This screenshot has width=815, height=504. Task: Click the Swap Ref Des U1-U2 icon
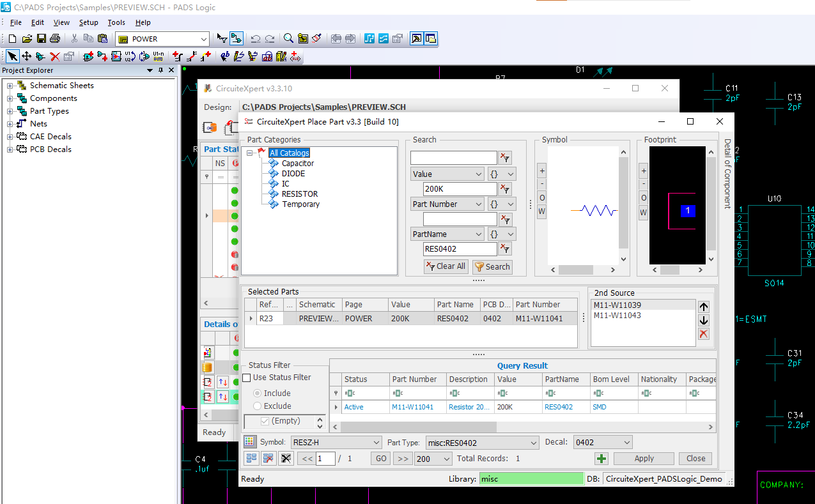(x=130, y=57)
